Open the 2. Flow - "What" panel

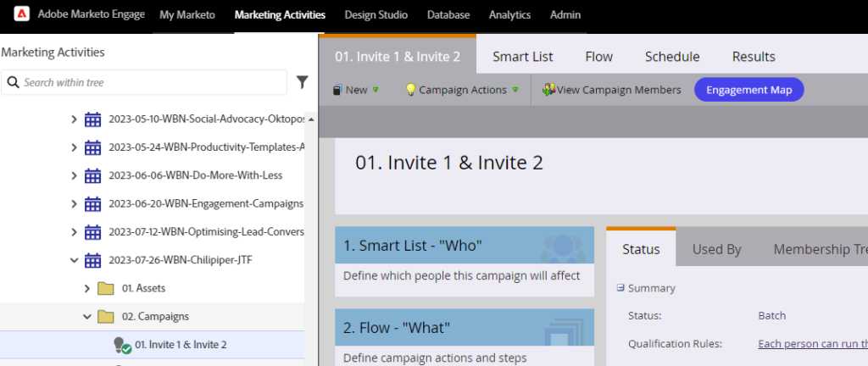click(465, 337)
